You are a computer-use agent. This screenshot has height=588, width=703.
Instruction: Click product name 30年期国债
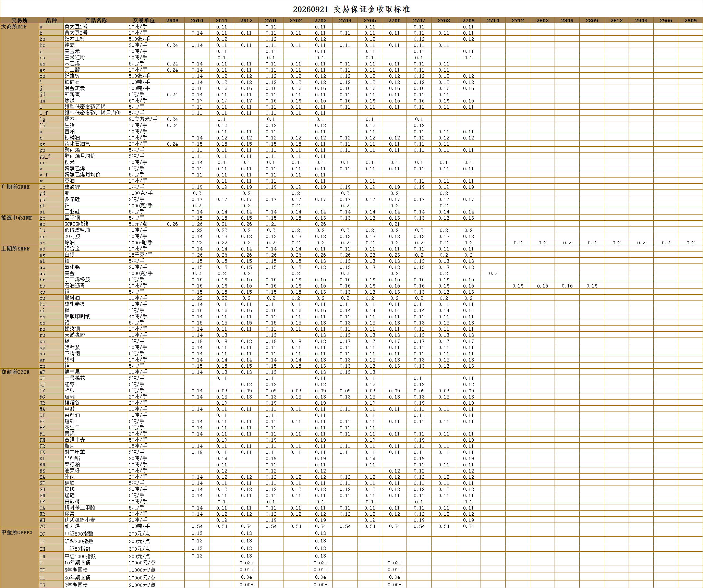click(77, 578)
